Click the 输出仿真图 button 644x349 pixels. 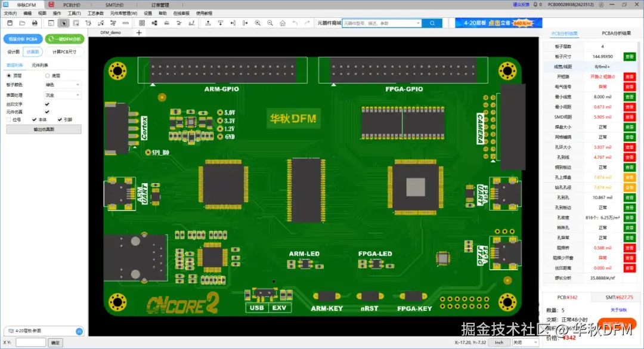point(44,129)
